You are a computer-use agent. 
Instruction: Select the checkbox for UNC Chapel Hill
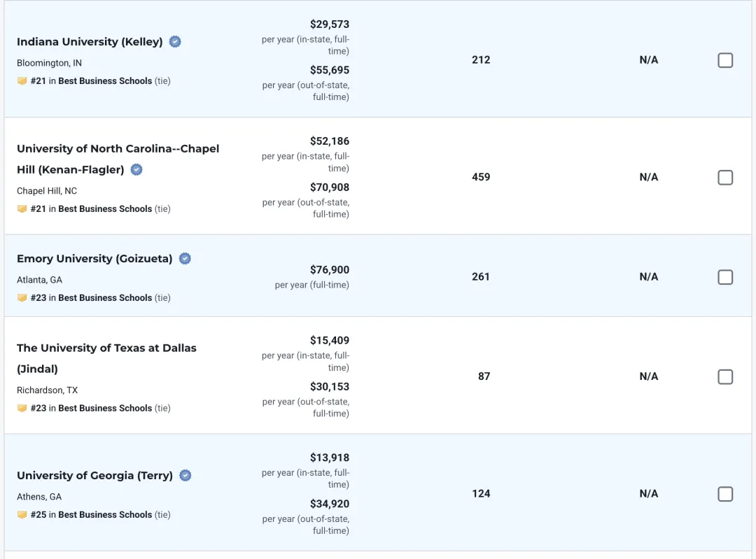(725, 178)
